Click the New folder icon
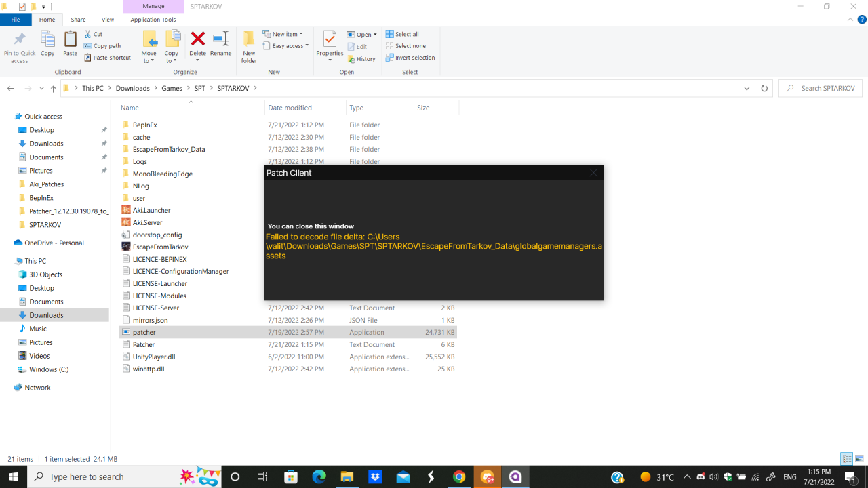 tap(249, 38)
